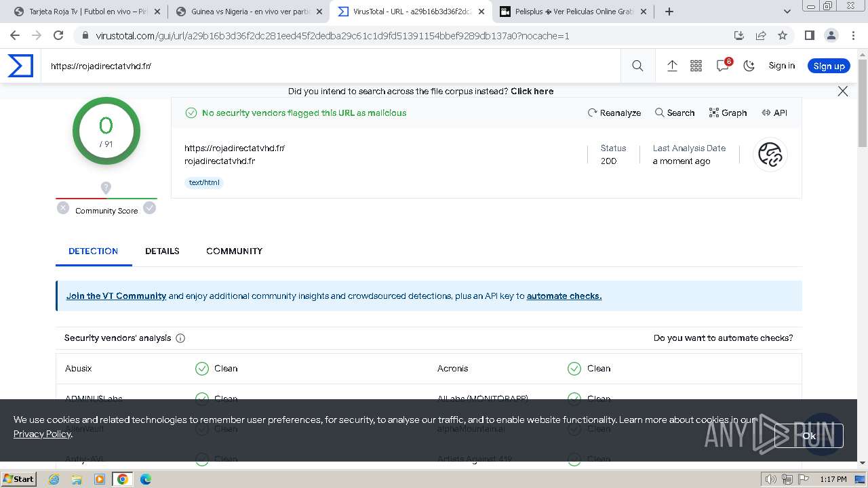Click the site info lock icon
The height and width of the screenshot is (488, 868).
pyautogui.click(x=85, y=36)
